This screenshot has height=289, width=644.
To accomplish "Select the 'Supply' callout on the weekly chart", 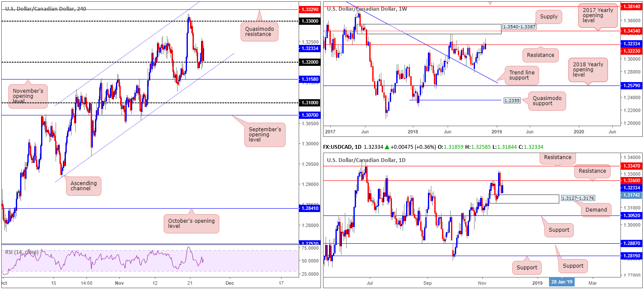I will coord(549,17).
